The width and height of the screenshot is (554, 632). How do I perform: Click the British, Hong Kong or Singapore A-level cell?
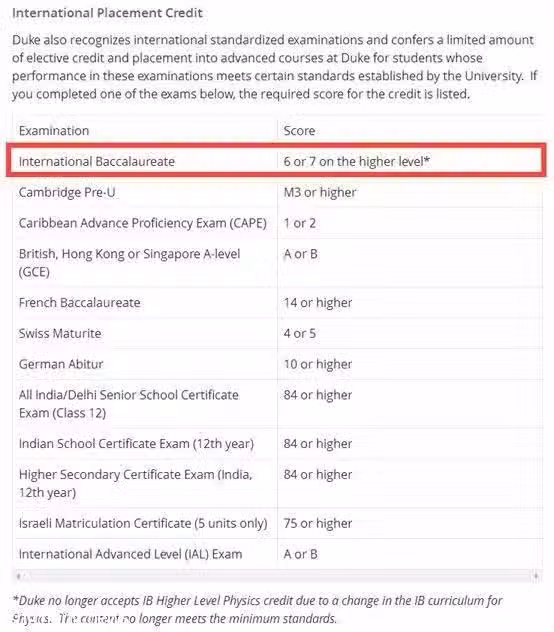pyautogui.click(x=129, y=263)
